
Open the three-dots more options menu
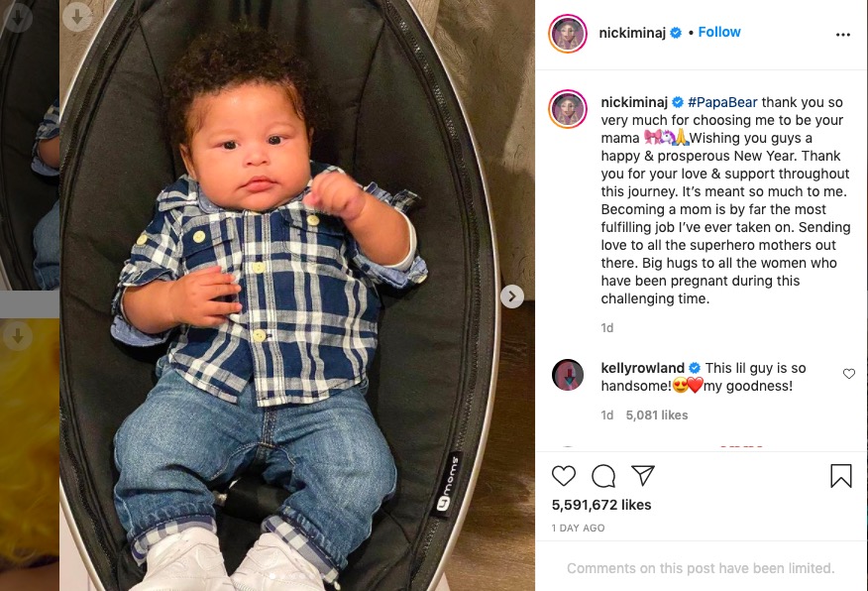842,35
